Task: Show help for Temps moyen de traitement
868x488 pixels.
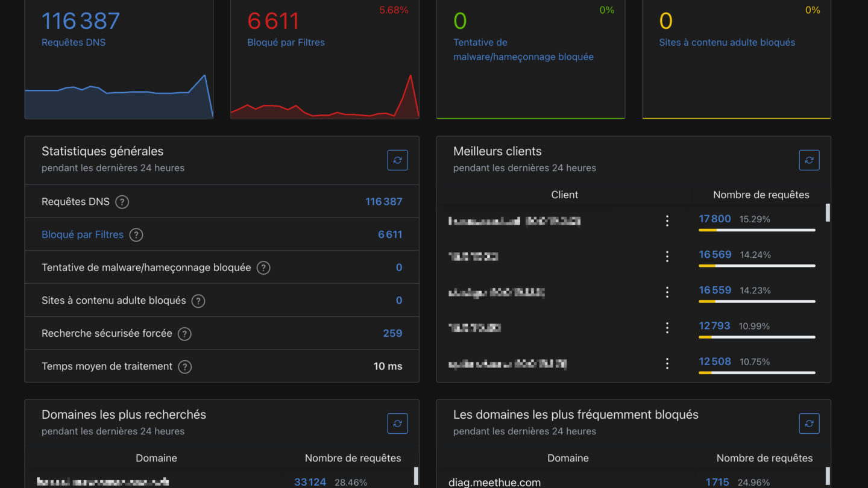Action: (185, 367)
